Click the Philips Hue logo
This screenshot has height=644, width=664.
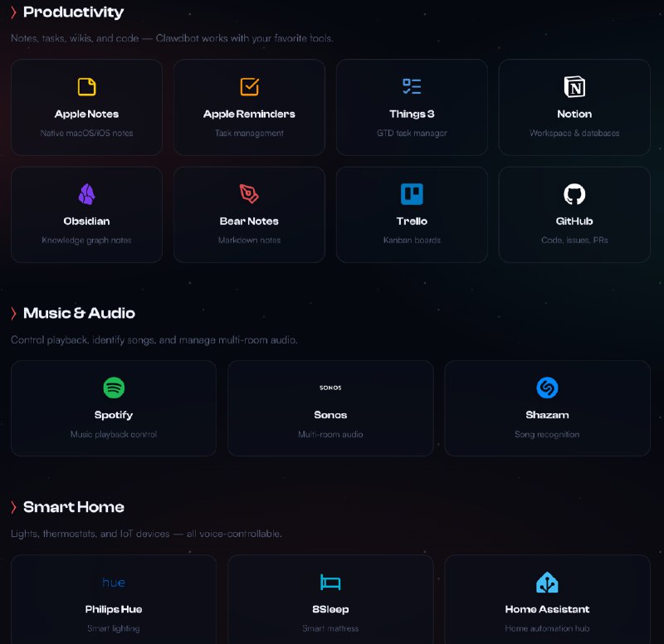(114, 583)
